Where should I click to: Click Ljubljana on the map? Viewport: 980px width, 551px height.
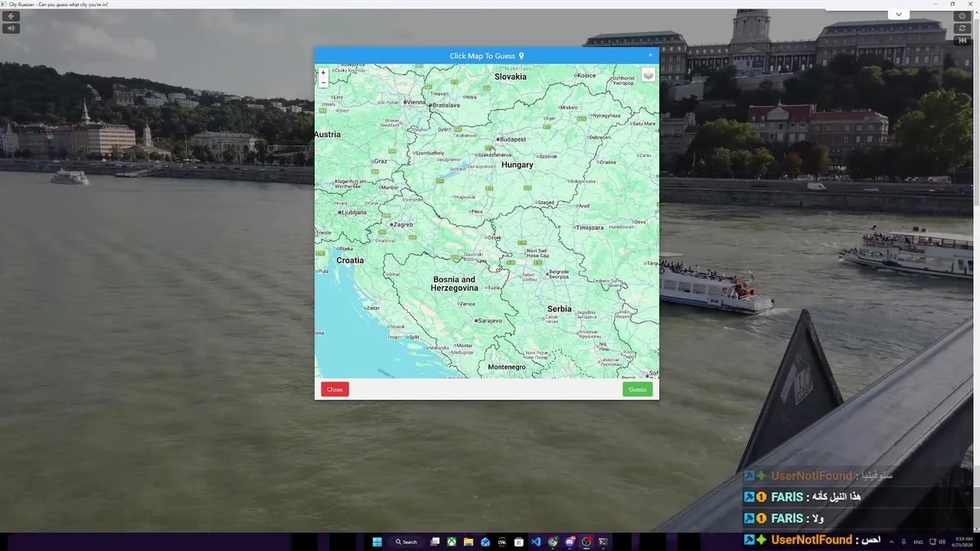pos(352,213)
